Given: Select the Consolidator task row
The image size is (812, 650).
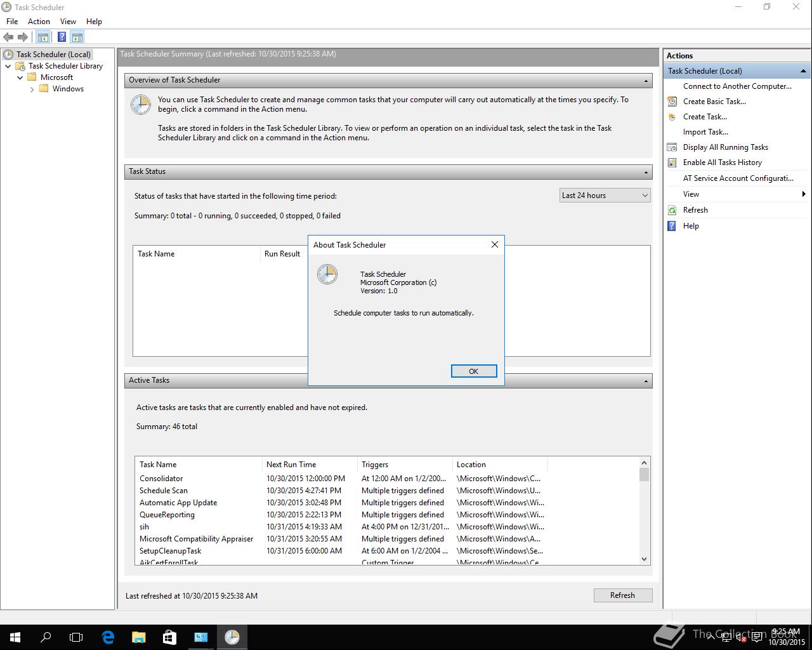Looking at the screenshot, I should click(x=341, y=479).
